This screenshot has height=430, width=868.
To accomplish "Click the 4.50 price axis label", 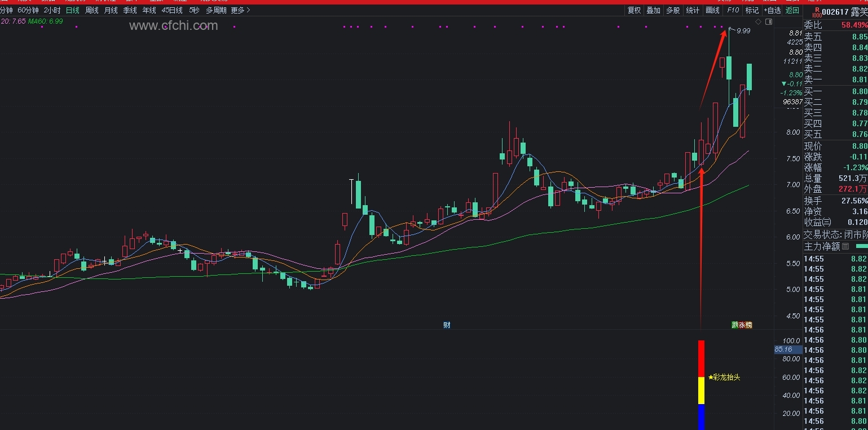I will (793, 316).
